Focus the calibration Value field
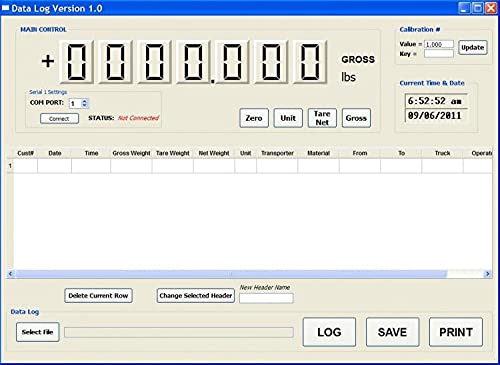This screenshot has width=500, height=365. (439, 44)
